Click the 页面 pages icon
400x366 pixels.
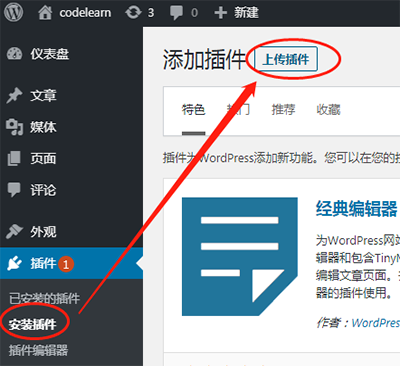[14, 158]
